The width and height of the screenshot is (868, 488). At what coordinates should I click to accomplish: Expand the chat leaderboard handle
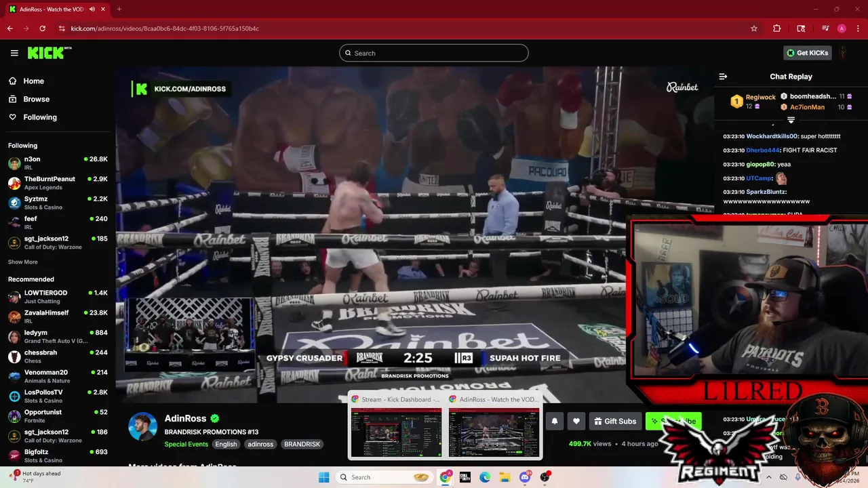click(791, 120)
